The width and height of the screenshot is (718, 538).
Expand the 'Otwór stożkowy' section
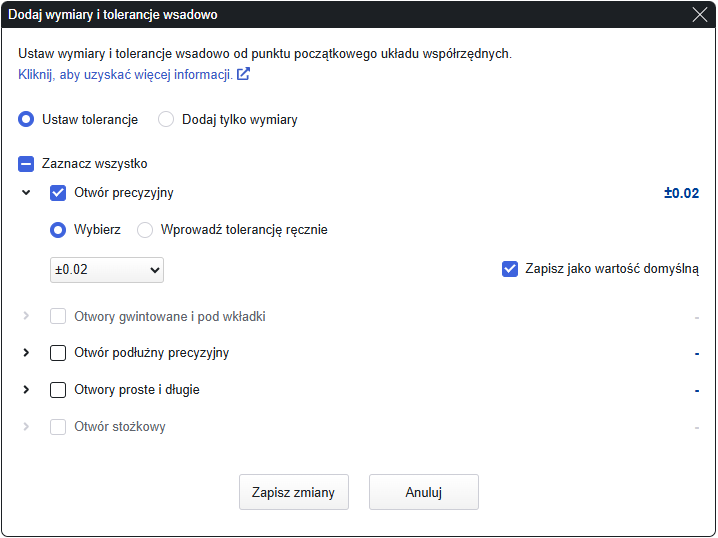(x=26, y=426)
